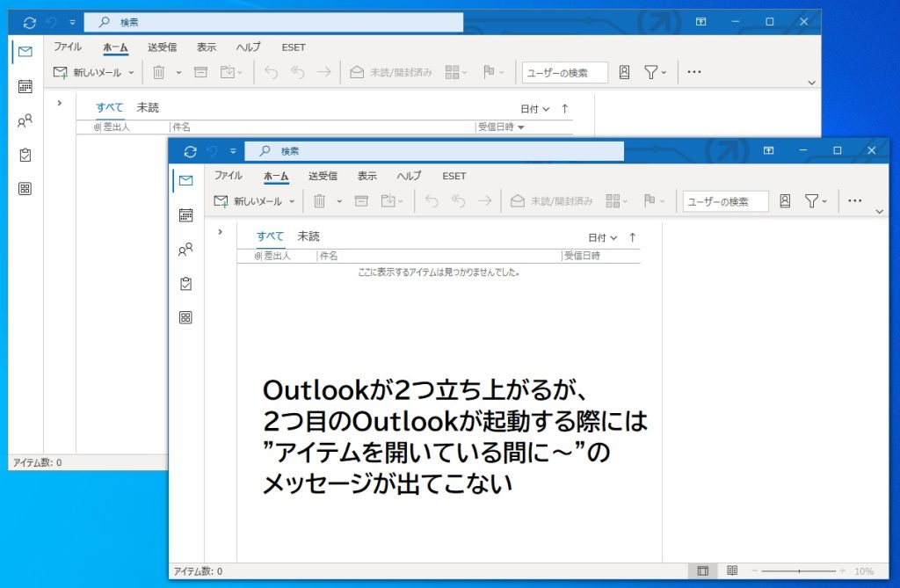Open ヘルプ tab in back Outlook window
This screenshot has width=900, height=588.
[248, 47]
